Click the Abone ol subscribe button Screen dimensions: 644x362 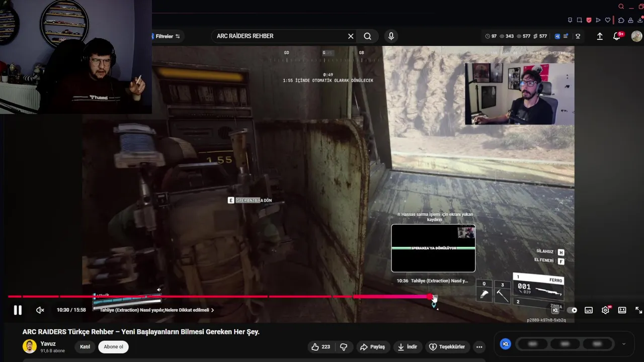pyautogui.click(x=113, y=347)
